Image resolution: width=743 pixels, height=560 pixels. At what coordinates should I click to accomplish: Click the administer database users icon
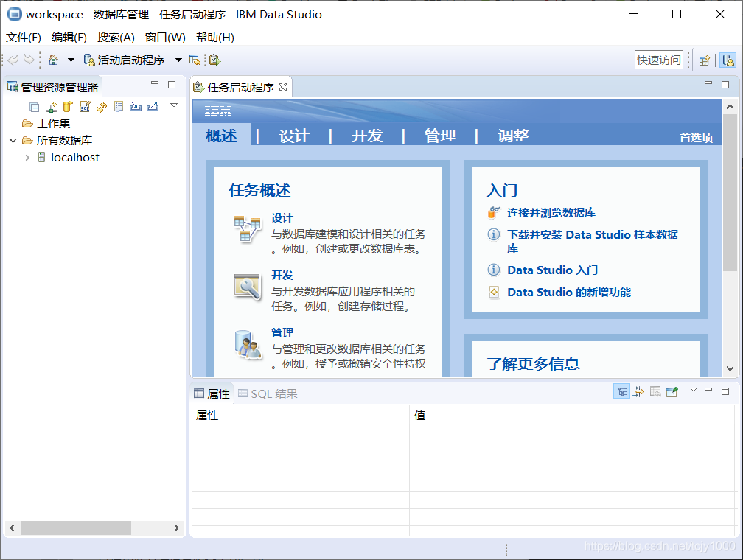[248, 344]
